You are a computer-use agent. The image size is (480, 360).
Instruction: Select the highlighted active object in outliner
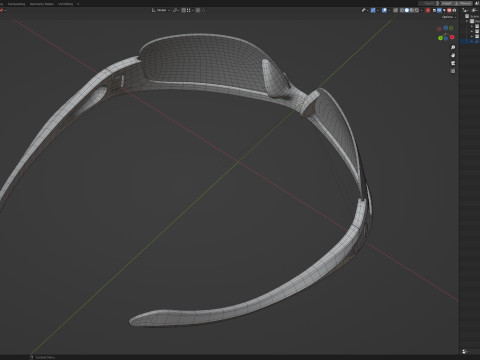tap(470, 41)
